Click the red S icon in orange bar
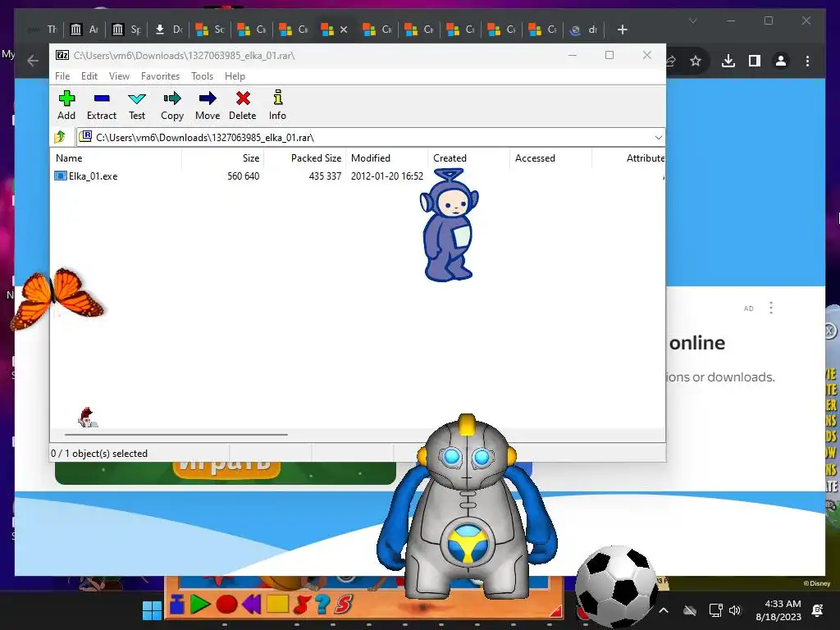The image size is (840, 630). [344, 605]
